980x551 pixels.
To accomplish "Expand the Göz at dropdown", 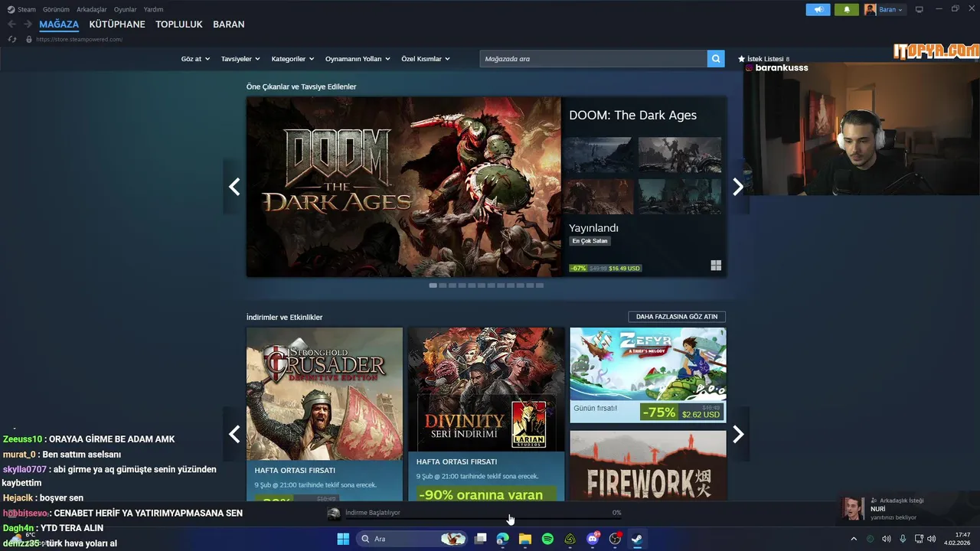I will pos(195,59).
